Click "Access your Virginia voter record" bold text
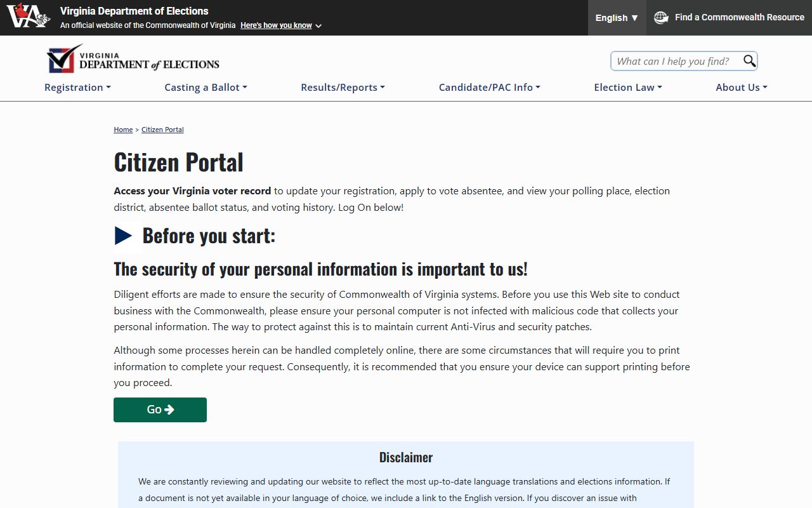This screenshot has width=812, height=508. pyautogui.click(x=192, y=191)
